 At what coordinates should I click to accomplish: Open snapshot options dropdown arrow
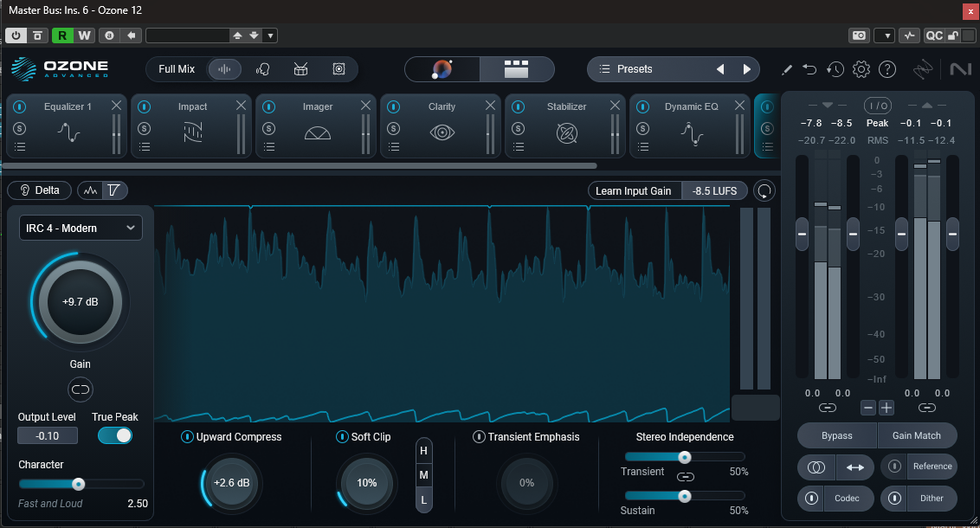[885, 35]
